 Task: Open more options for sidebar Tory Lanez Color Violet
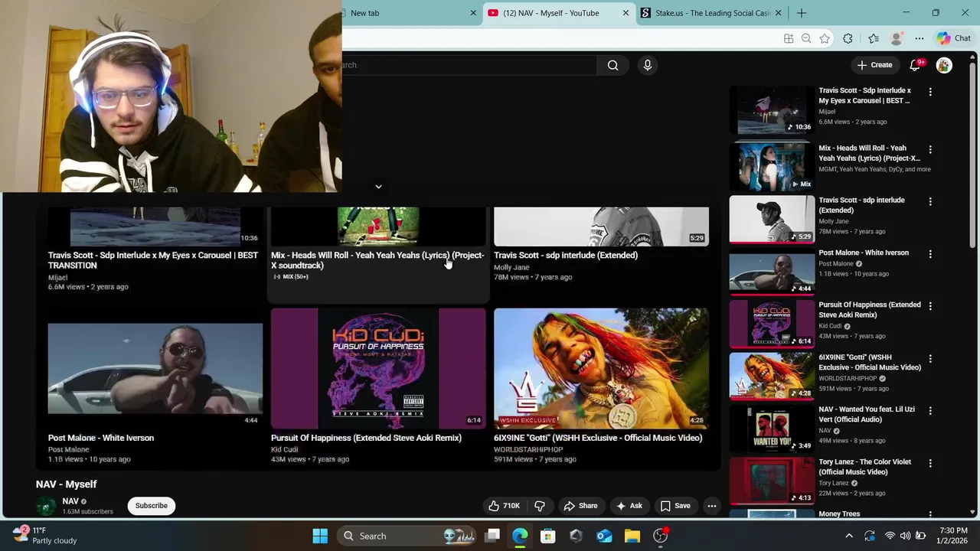pyautogui.click(x=930, y=463)
